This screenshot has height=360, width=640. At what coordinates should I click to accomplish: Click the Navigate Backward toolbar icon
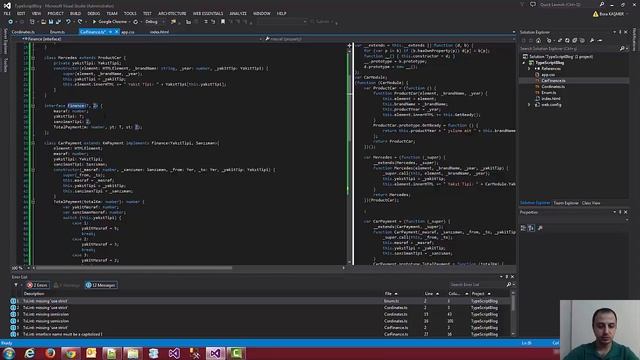coord(11,22)
